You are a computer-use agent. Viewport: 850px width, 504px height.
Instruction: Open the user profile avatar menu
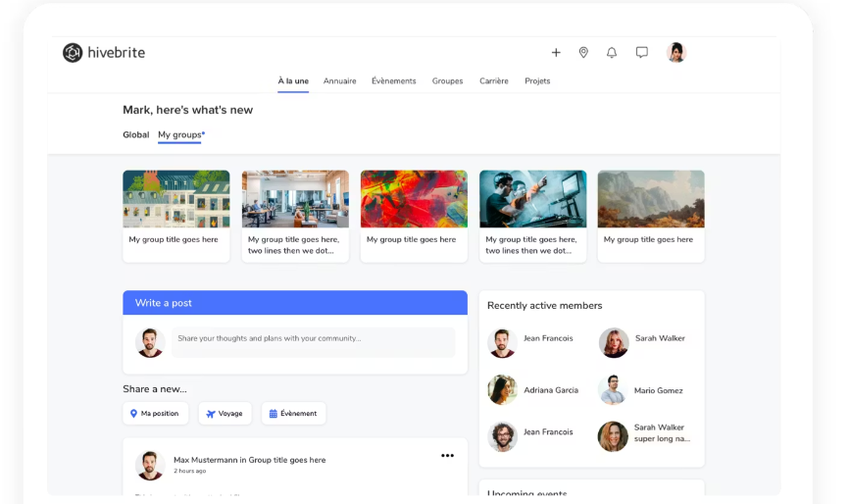pos(676,53)
